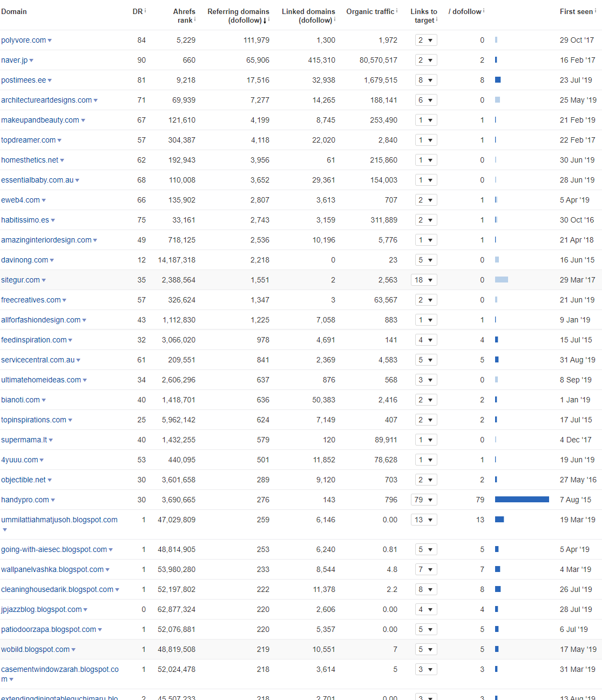Screen dimensions: 602x700
Task: Expand Links to target dropdown for wallpanelvashka.blogspot.com
Action: pyautogui.click(x=426, y=569)
